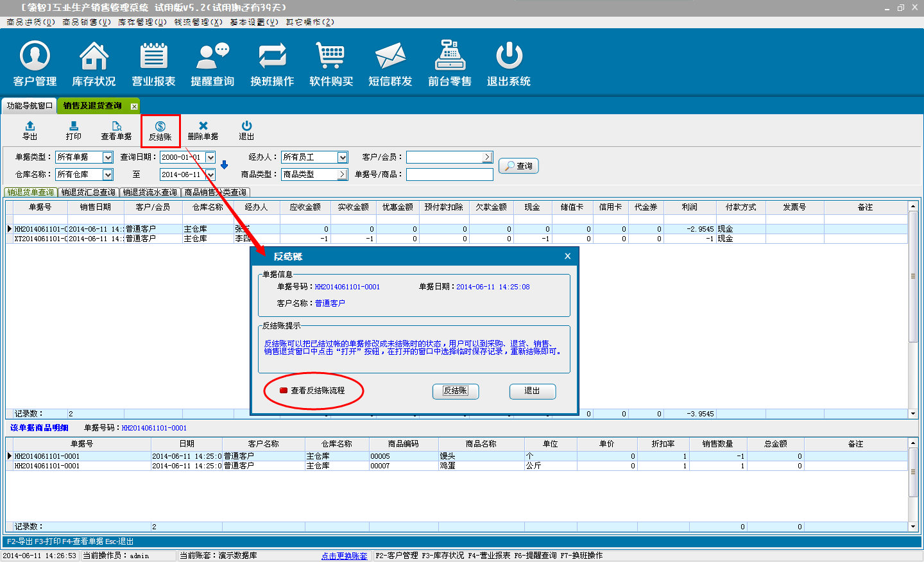Open 客户管理 customer management icon

[35, 56]
